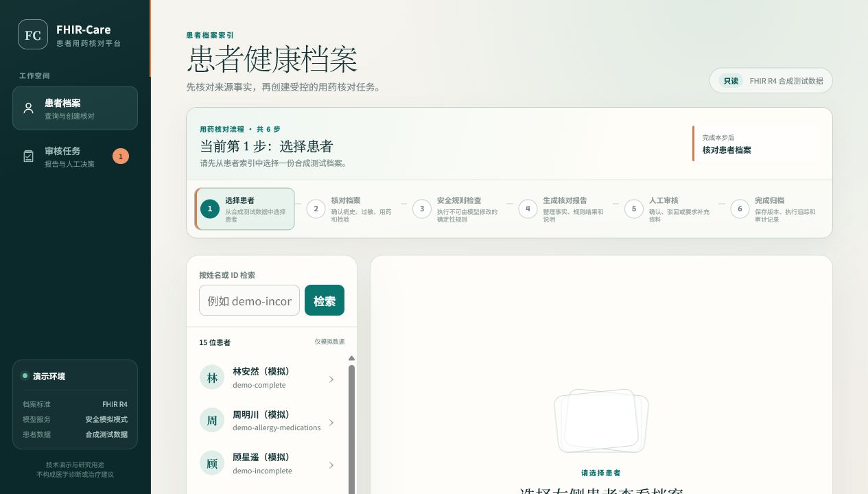Image resolution: width=868 pixels, height=494 pixels.
Task: Click the FHIR-Care platform title
Action: tap(84, 30)
